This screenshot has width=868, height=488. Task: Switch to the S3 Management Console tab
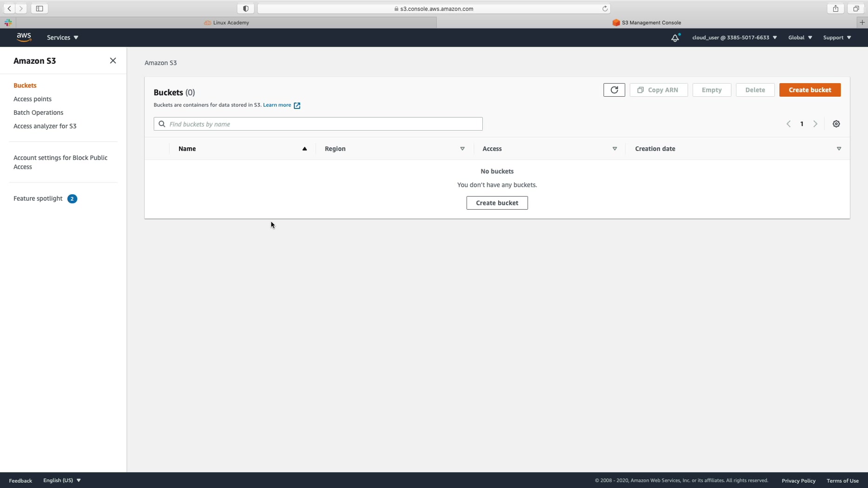647,22
